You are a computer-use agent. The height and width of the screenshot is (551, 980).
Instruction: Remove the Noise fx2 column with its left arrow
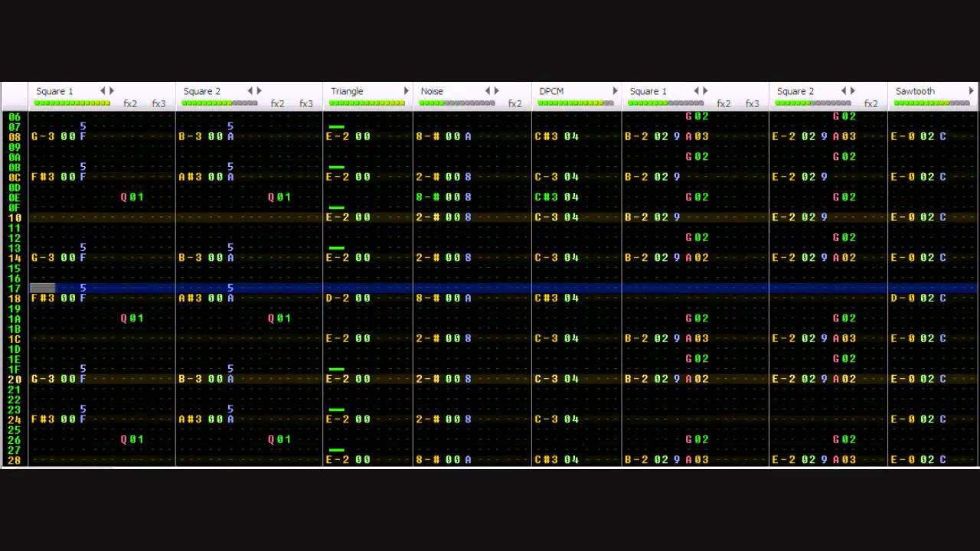pyautogui.click(x=488, y=91)
